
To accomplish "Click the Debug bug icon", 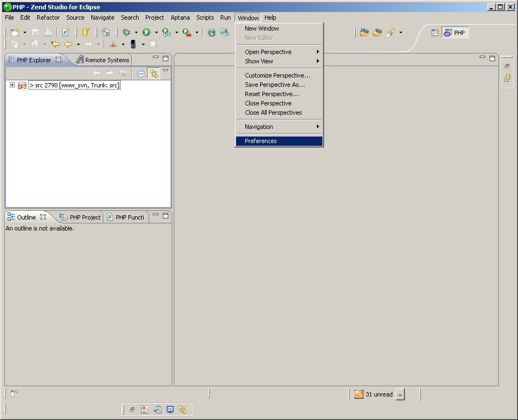I will (x=126, y=32).
